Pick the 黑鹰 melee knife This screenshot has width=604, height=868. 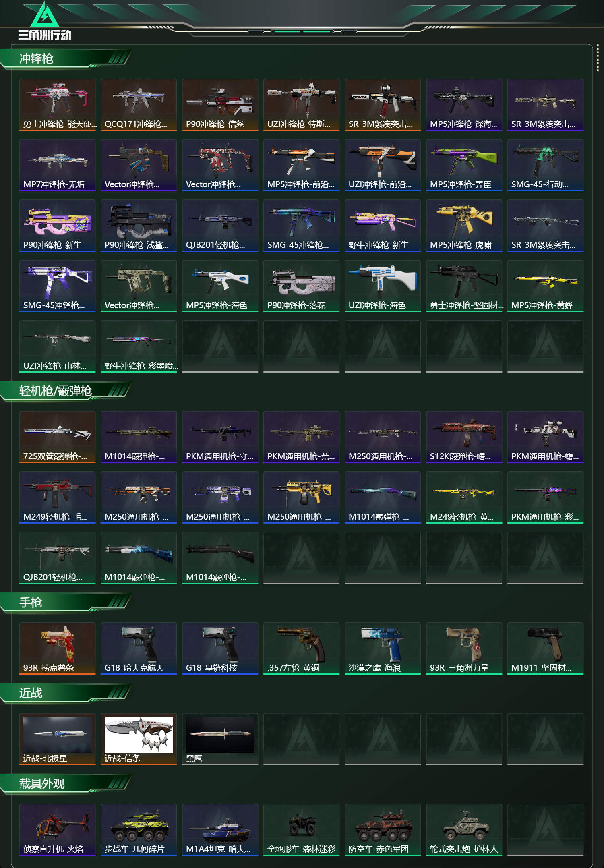(220, 739)
